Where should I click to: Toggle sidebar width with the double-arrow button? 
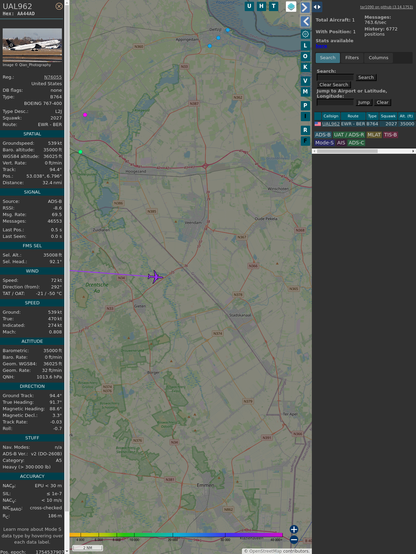317,7
